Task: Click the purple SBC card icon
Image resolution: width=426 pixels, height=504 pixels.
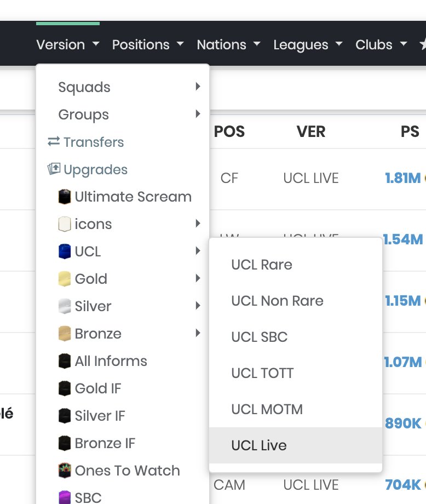Action: coord(65,497)
